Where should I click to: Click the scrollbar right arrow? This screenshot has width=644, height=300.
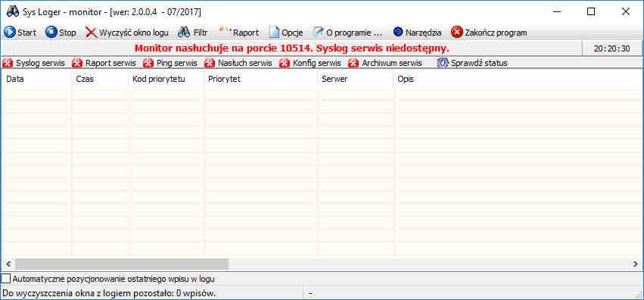tap(636, 264)
